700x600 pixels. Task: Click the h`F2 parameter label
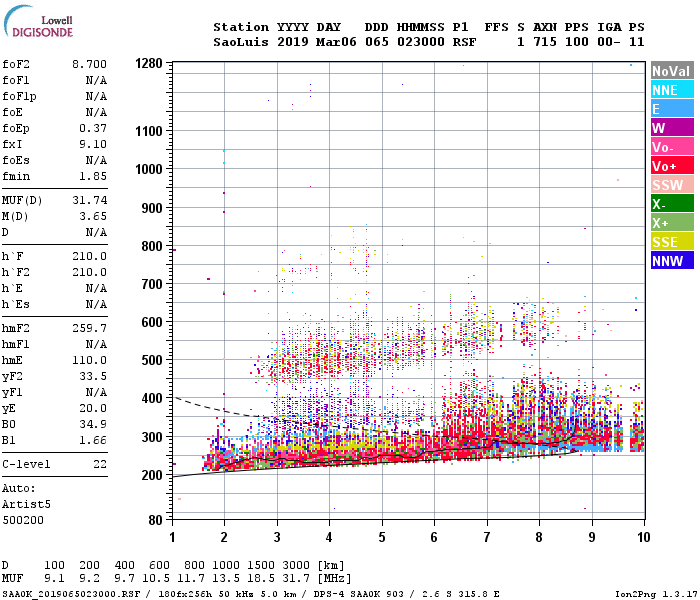tap(16, 272)
